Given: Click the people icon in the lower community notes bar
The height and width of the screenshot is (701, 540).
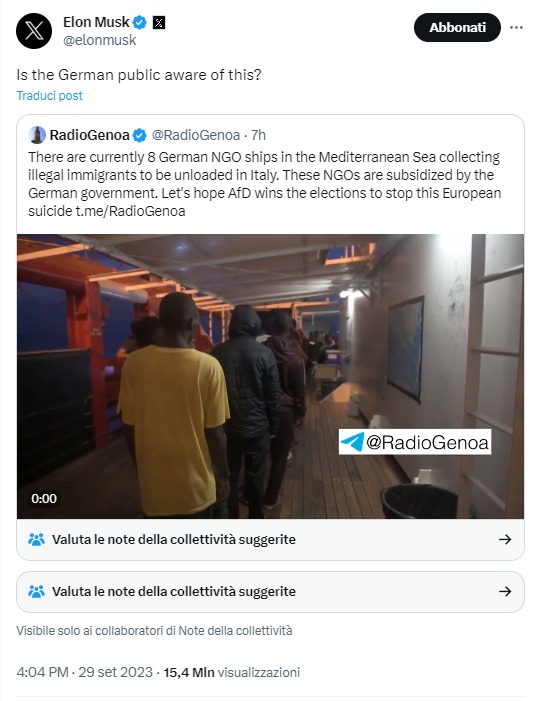Looking at the screenshot, I should coord(36,591).
